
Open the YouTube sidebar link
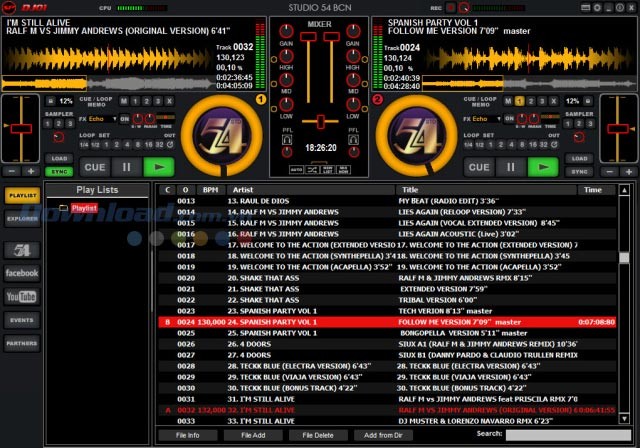pyautogui.click(x=22, y=296)
